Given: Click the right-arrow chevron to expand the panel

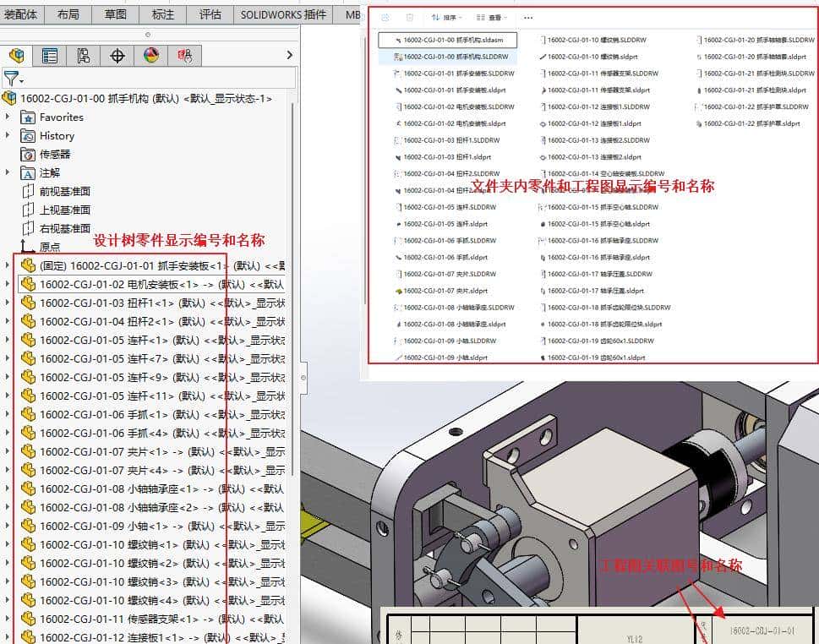Looking at the screenshot, I should [289, 52].
